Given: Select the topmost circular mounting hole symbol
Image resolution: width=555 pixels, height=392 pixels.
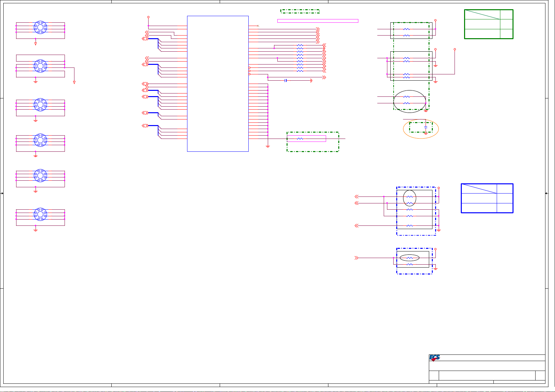Looking at the screenshot, I should tap(40, 27).
